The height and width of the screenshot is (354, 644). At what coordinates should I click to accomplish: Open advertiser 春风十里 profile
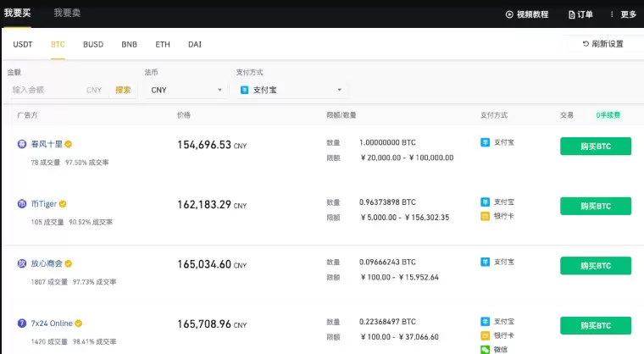coord(47,144)
